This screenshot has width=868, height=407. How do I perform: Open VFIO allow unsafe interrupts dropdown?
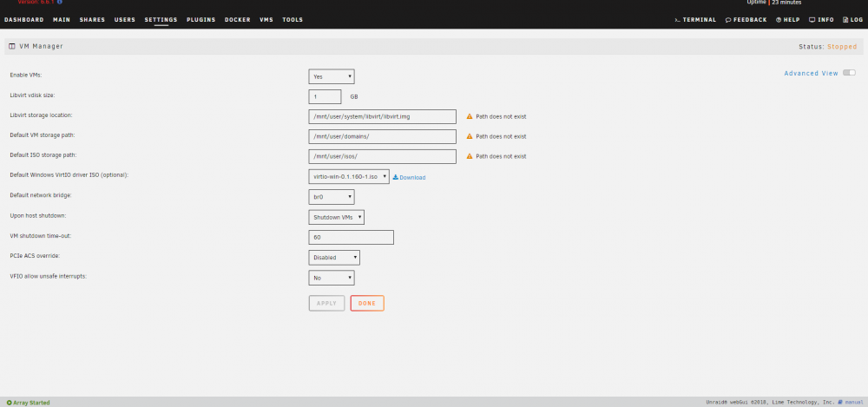[x=332, y=278]
